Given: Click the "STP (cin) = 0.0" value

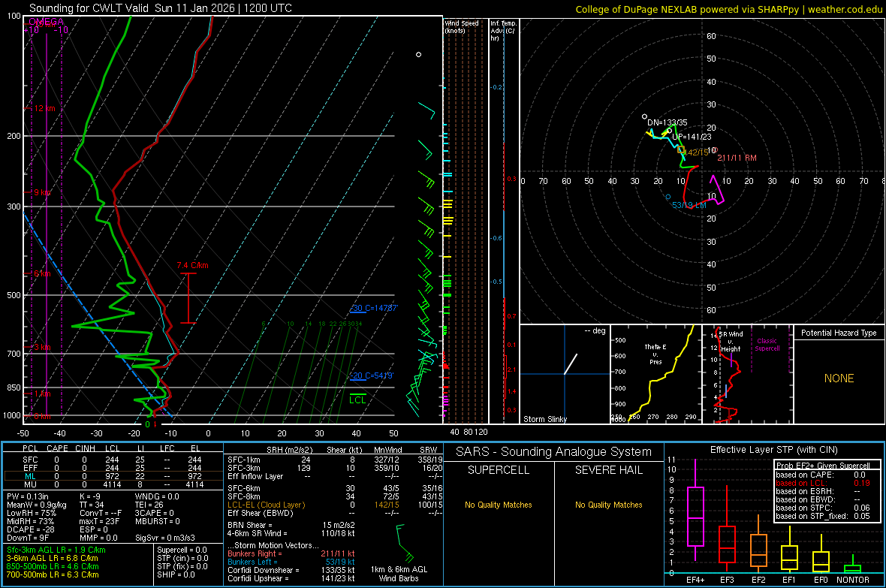Looking at the screenshot, I should (x=182, y=559).
